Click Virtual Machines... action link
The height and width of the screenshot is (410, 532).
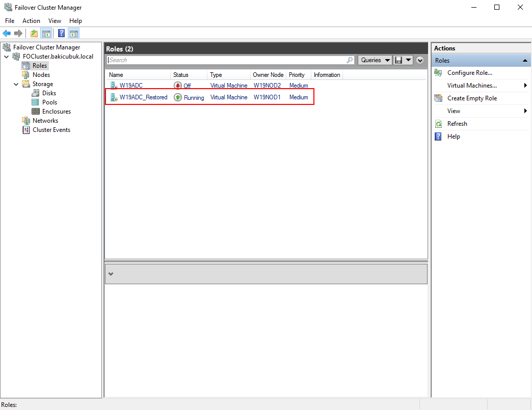(x=472, y=86)
